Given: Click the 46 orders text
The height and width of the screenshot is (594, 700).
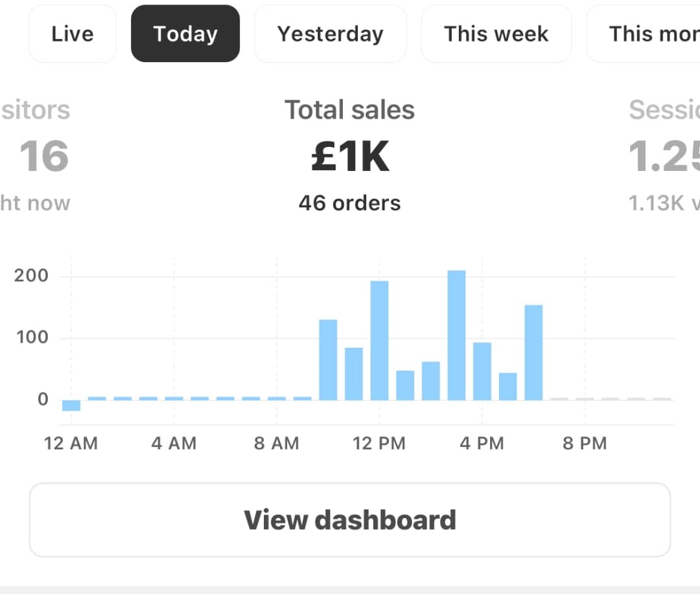Looking at the screenshot, I should (x=350, y=203).
